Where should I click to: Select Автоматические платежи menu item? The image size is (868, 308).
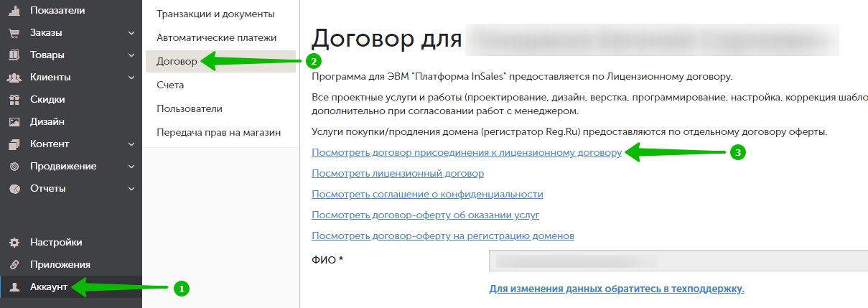point(216,37)
